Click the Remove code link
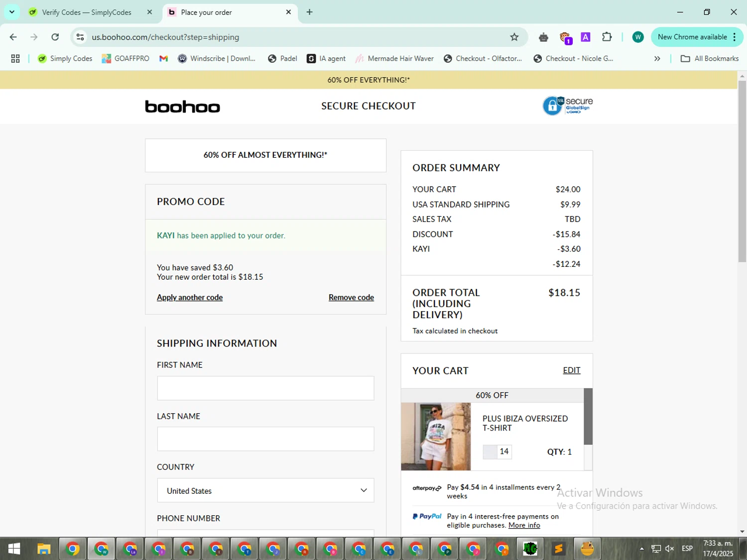Image resolution: width=747 pixels, height=560 pixels. click(x=351, y=297)
